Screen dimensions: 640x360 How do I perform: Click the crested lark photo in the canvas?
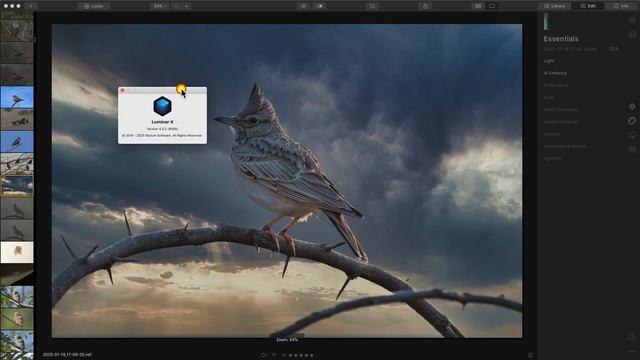point(287,180)
